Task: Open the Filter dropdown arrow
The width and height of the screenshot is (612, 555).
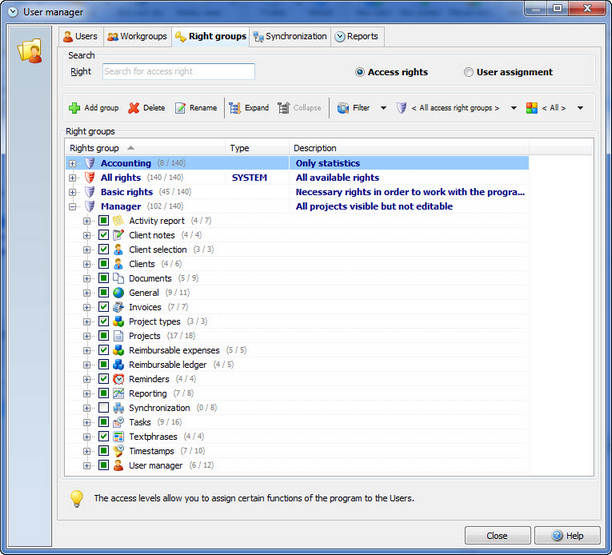Action: pyautogui.click(x=383, y=108)
